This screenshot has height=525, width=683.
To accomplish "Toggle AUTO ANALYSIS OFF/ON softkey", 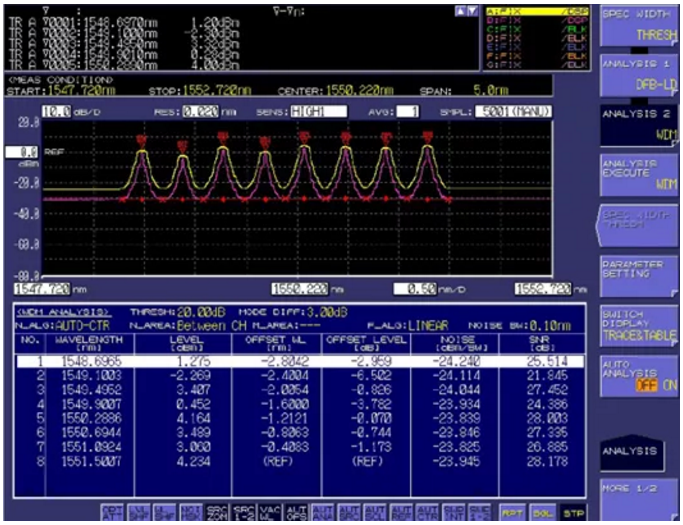I will click(639, 375).
